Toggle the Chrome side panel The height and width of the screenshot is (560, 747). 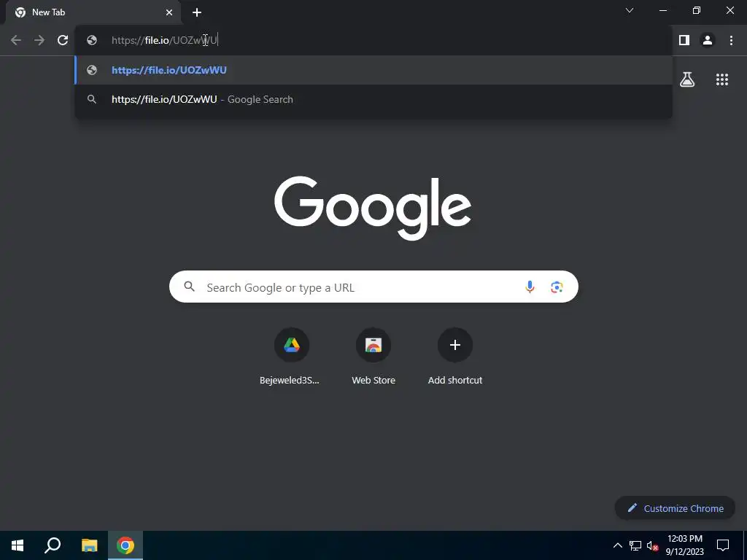(684, 40)
